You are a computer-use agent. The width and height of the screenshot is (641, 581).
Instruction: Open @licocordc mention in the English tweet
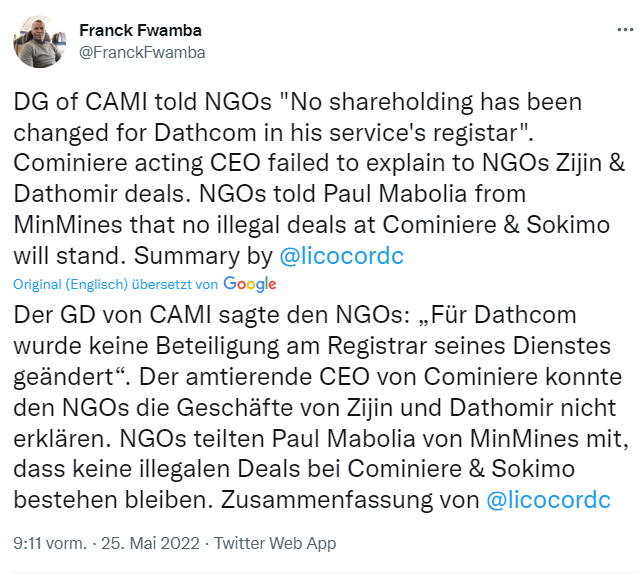(344, 255)
